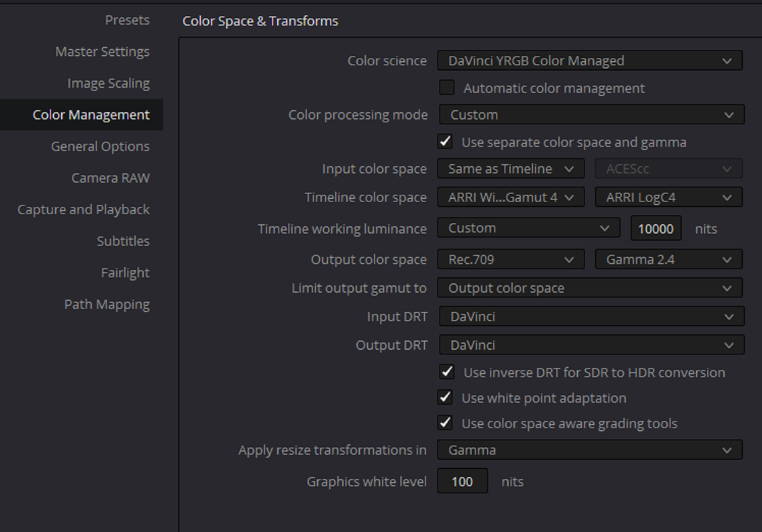Click the Color Space & Transforms heading
Image resolution: width=762 pixels, height=532 pixels.
tap(260, 21)
